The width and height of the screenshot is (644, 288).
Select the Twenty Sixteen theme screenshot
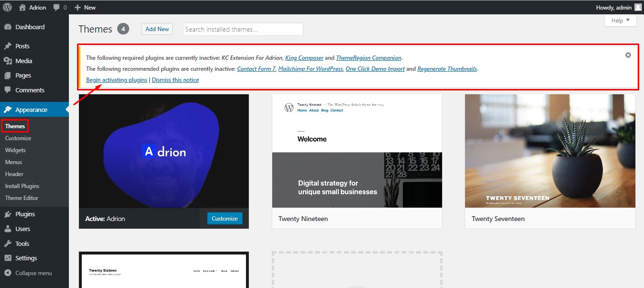tap(164, 271)
